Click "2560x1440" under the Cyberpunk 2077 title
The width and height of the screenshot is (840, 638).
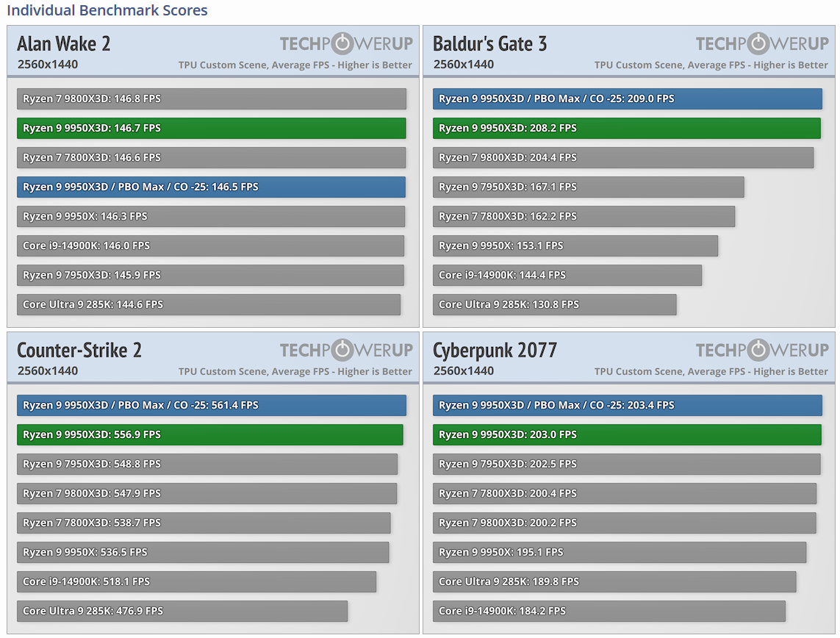pos(464,370)
